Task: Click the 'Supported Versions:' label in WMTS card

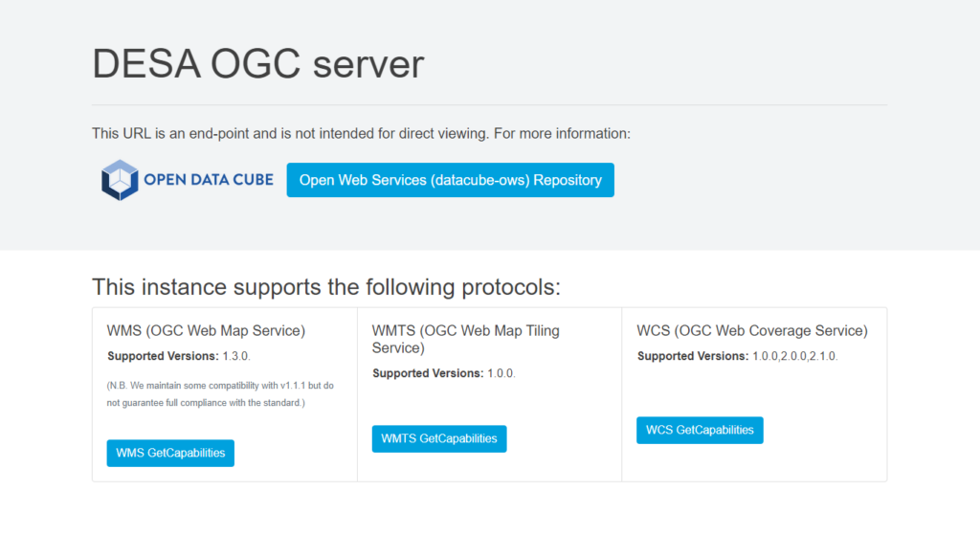Action: coord(428,373)
